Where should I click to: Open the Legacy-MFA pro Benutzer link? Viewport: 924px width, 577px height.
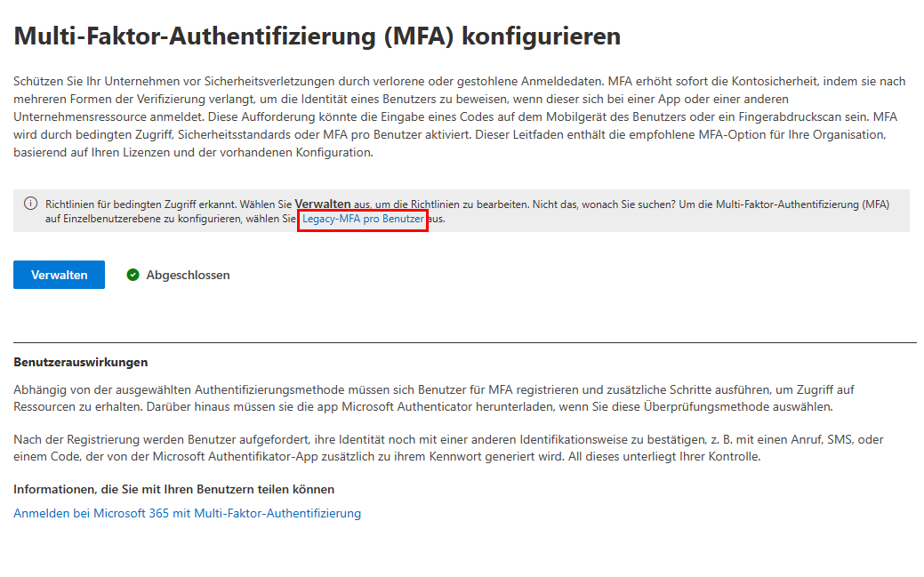tap(363, 219)
